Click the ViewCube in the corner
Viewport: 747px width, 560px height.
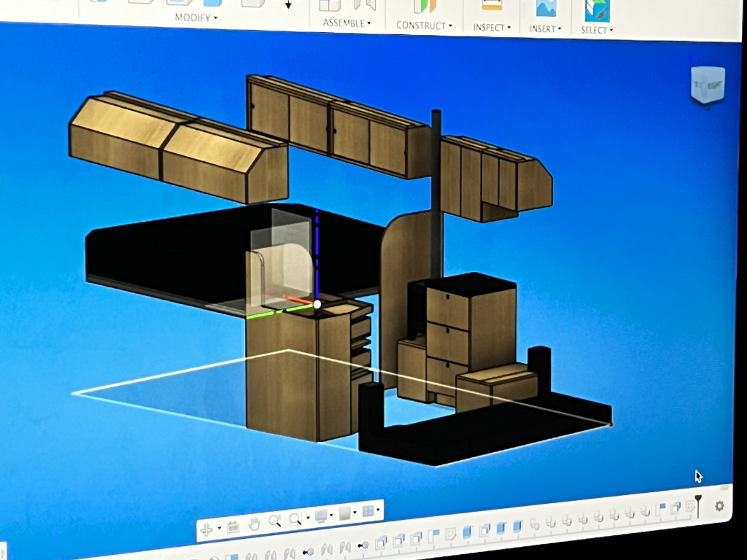pyautogui.click(x=707, y=85)
